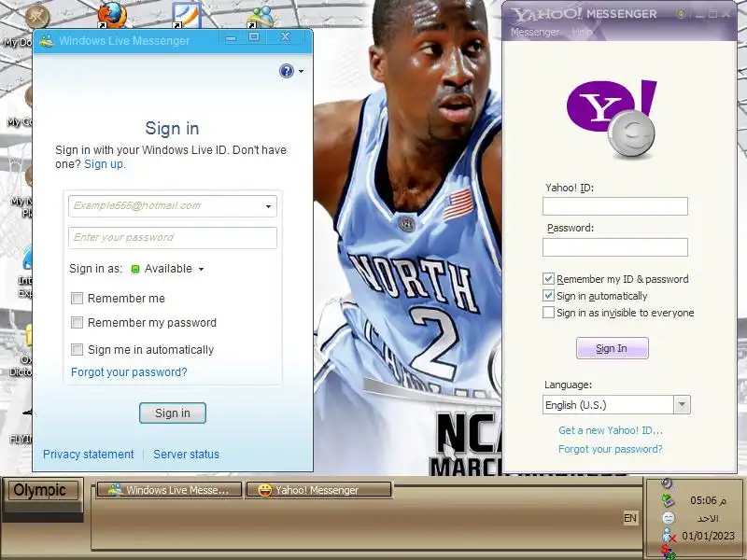Switch to Windows Live Messenger taskbar button

(x=169, y=490)
